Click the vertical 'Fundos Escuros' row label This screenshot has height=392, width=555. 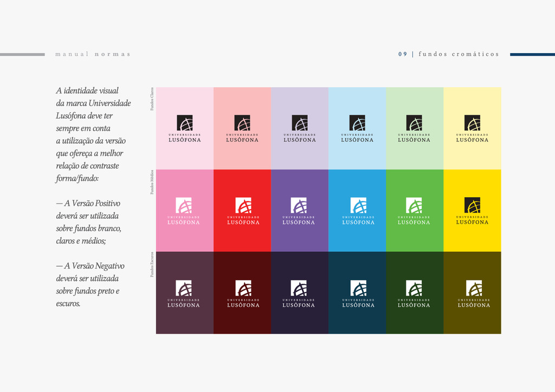tap(152, 264)
